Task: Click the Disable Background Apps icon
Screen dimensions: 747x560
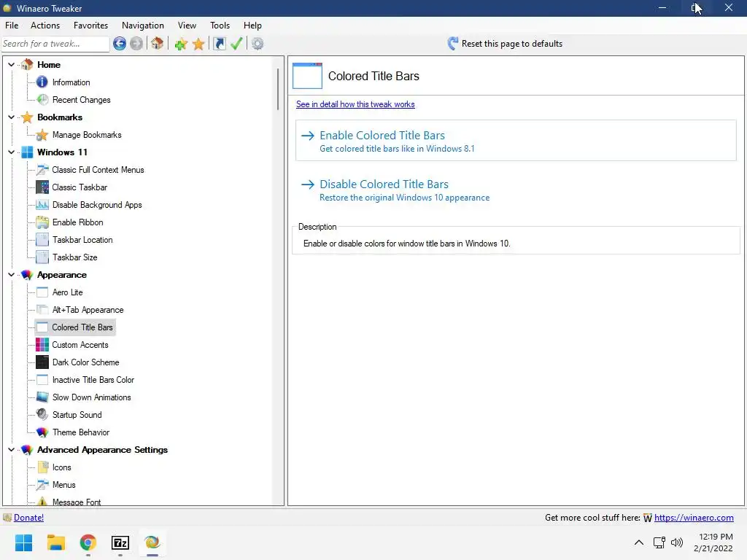Action: (42, 205)
